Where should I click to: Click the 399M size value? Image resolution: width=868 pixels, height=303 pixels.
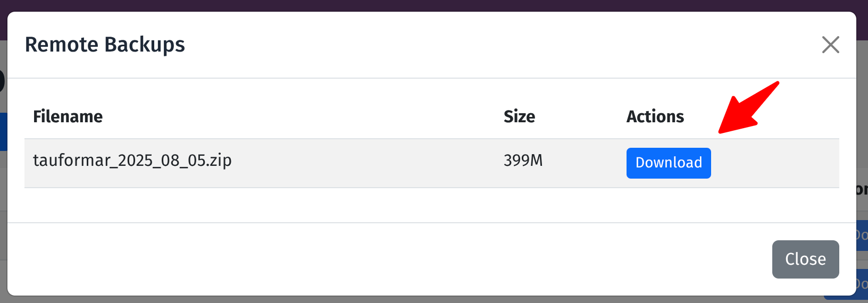(523, 161)
